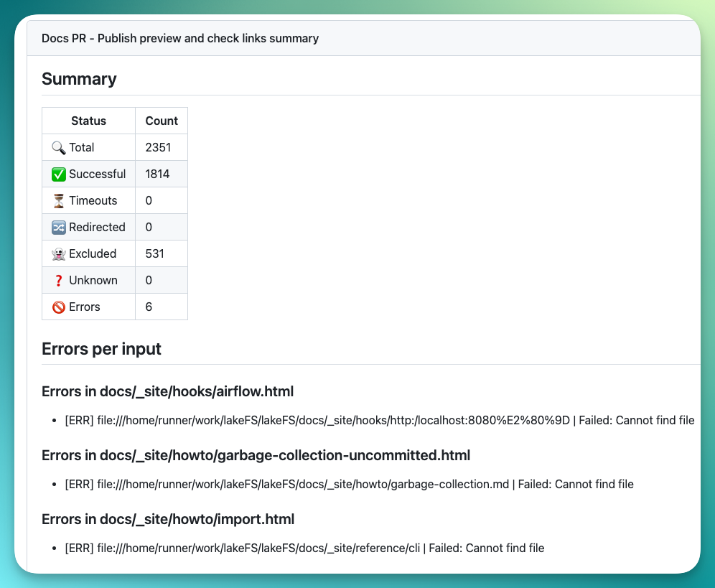Click the Docs PR summary title bar
This screenshot has width=715, height=588.
point(180,38)
